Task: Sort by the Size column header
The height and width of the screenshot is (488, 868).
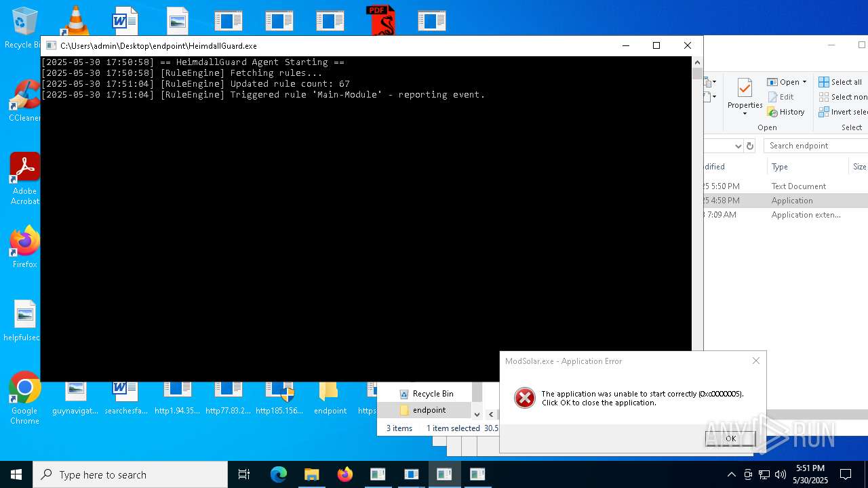Action: tap(859, 167)
